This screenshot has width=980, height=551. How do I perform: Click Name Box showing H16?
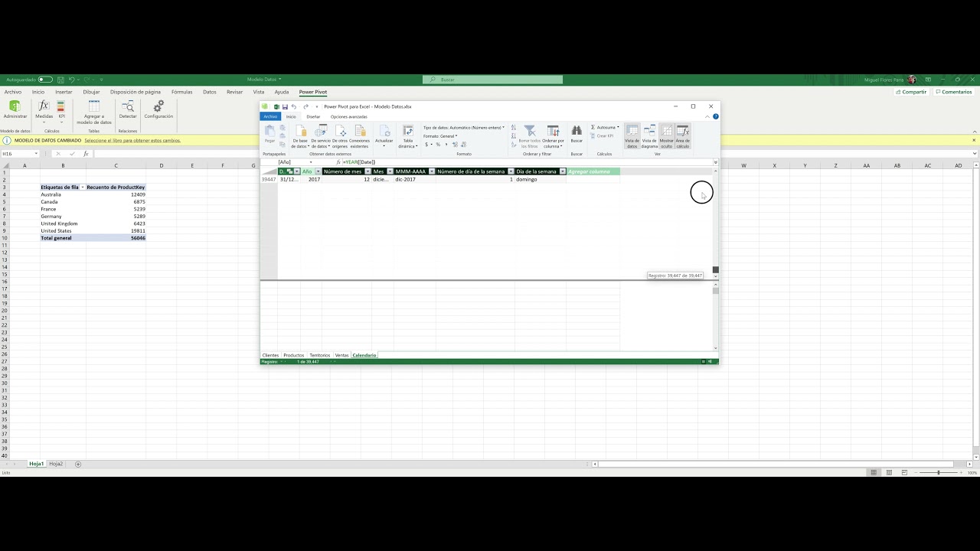20,154
